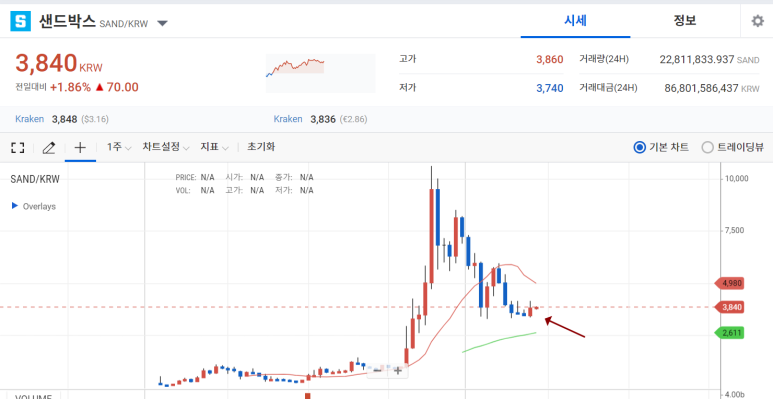Image resolution: width=773 pixels, height=399 pixels.
Task: Open the 차트설정 dropdown
Action: click(166, 147)
